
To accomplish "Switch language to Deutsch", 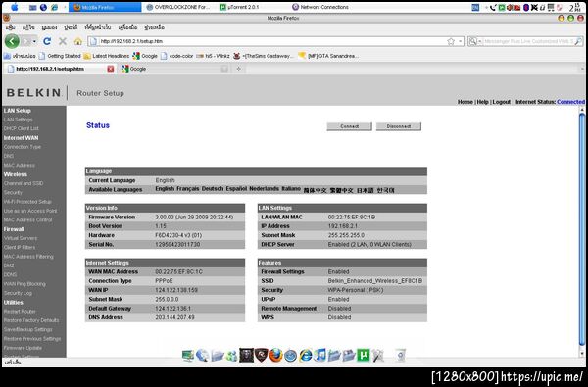I will pos(213,189).
